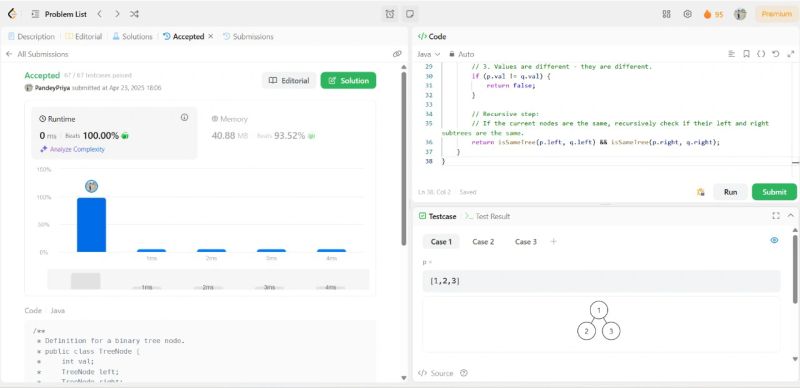Select the Case 2 tab

[483, 242]
